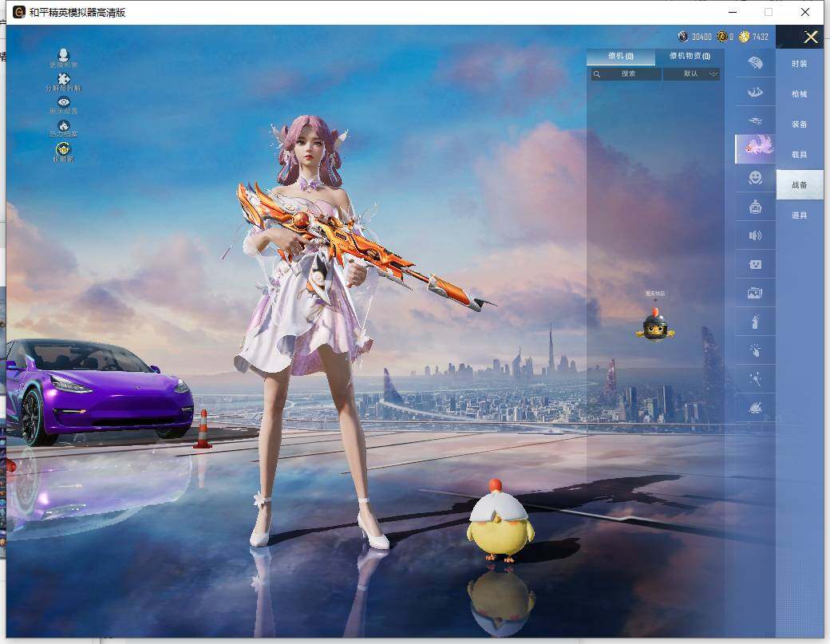The height and width of the screenshot is (644, 830).
Task: Click the magic wand effects icon
Action: click(755, 379)
